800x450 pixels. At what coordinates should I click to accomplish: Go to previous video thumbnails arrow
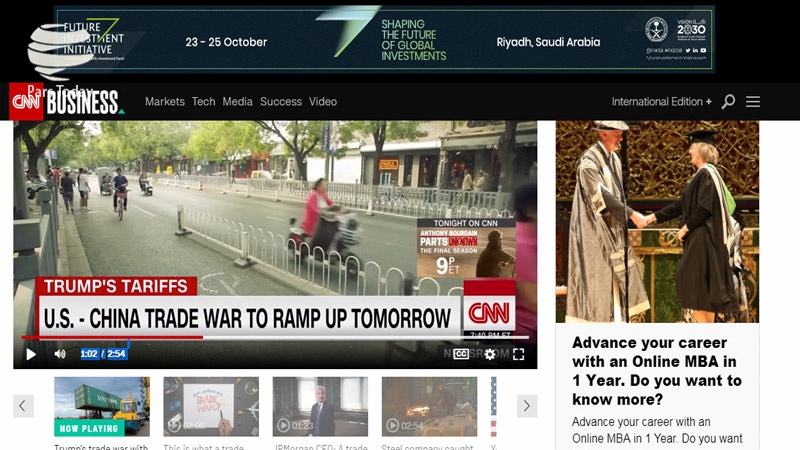coord(23,406)
